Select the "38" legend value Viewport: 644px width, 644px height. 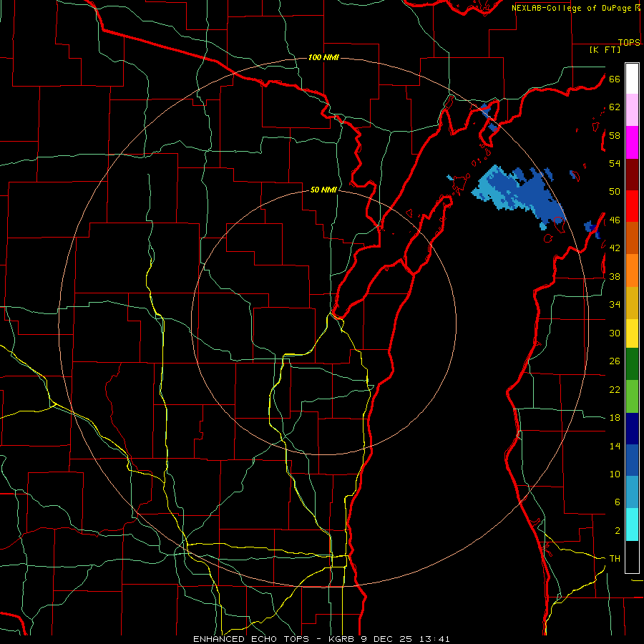pyautogui.click(x=615, y=276)
